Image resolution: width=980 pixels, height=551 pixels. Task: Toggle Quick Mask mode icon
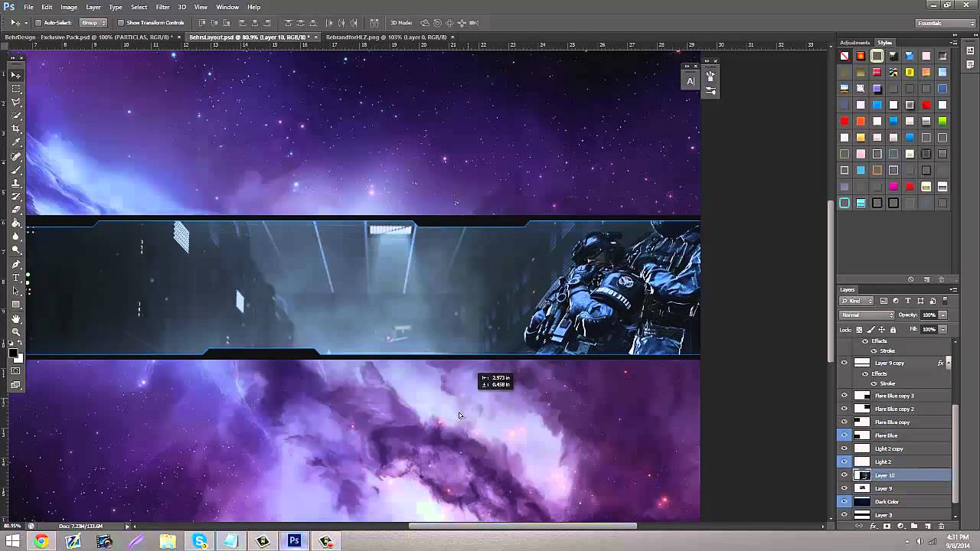pos(16,371)
